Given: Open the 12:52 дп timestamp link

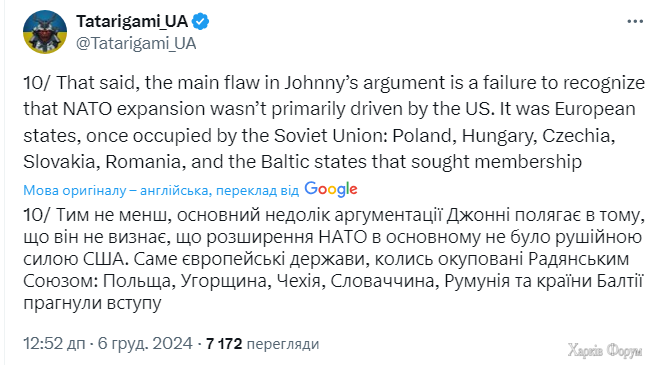Looking at the screenshot, I should pos(54,344).
